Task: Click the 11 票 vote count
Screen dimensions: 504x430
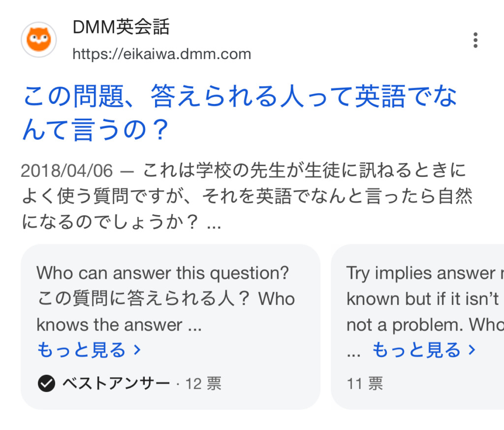Action: coord(365,383)
